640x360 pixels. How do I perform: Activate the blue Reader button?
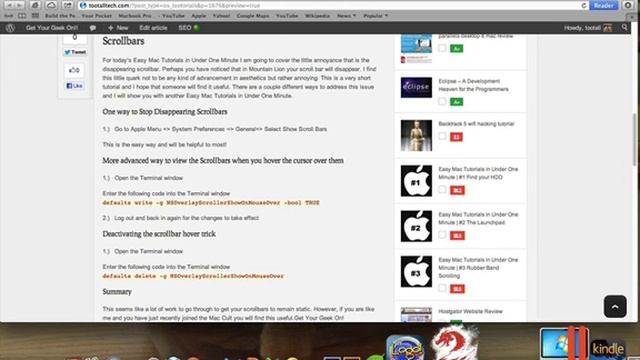[603, 5]
